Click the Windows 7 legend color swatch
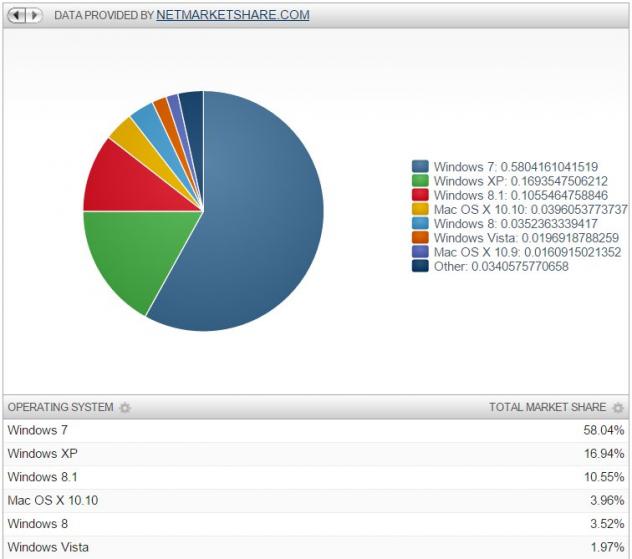Screen dimensions: 632x559 point(421,167)
